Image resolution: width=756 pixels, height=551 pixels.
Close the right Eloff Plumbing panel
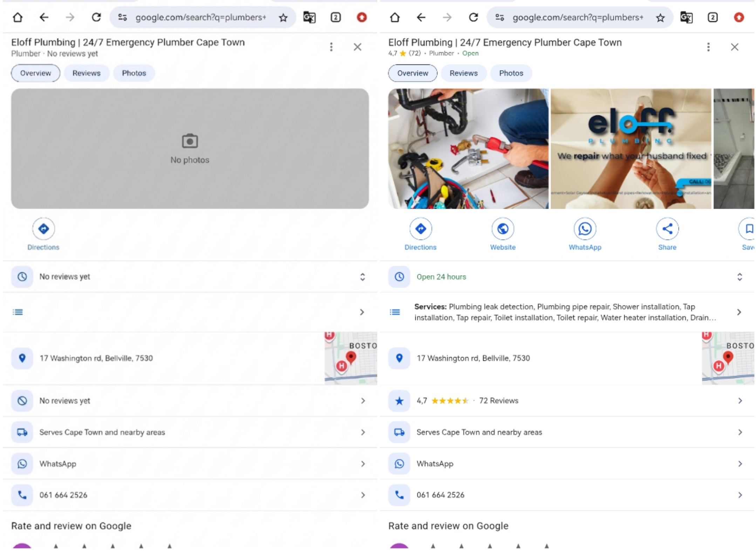[735, 47]
